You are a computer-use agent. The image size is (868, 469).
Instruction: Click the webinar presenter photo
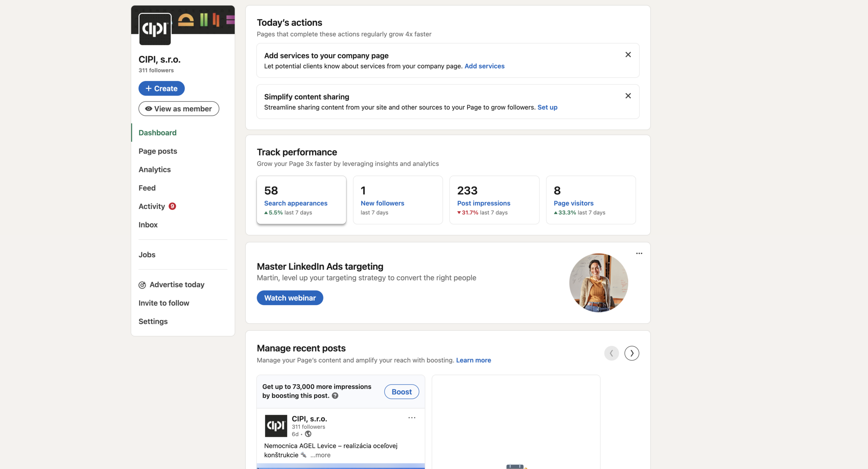tap(598, 282)
